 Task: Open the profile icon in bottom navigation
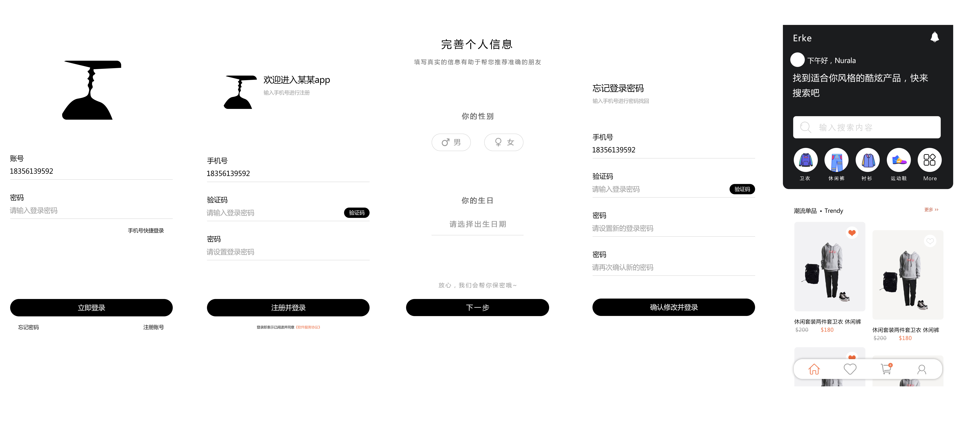click(921, 369)
